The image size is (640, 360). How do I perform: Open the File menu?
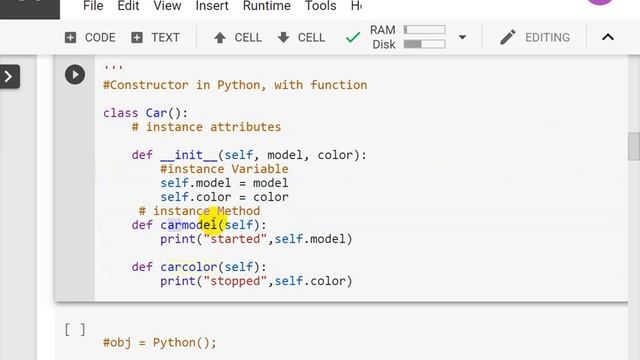[93, 6]
